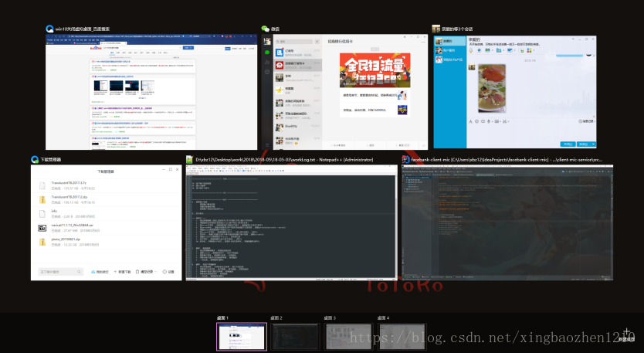Click the 关闭 button in QQ chat window

pyautogui.click(x=568, y=144)
